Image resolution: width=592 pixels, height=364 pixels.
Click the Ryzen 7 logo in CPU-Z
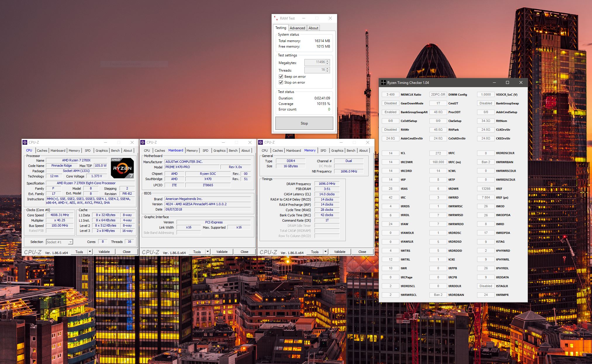pos(122,168)
